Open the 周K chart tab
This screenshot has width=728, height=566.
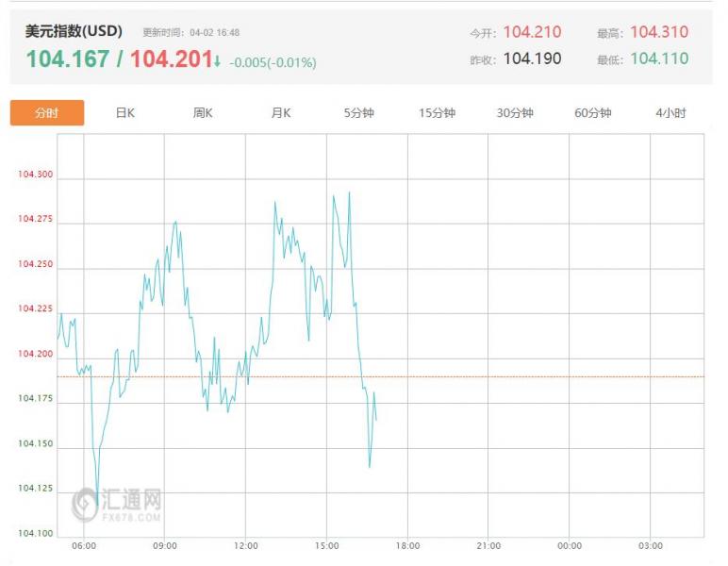point(203,113)
